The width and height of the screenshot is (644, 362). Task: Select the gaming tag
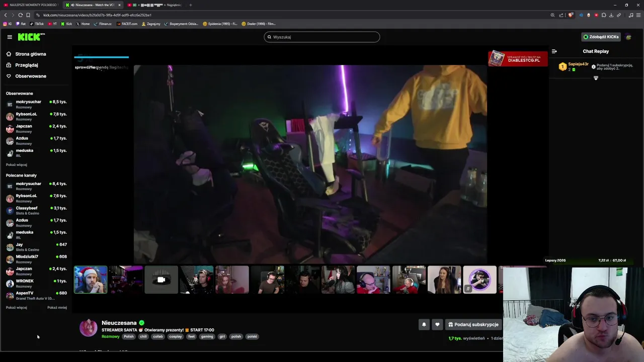pyautogui.click(x=207, y=336)
